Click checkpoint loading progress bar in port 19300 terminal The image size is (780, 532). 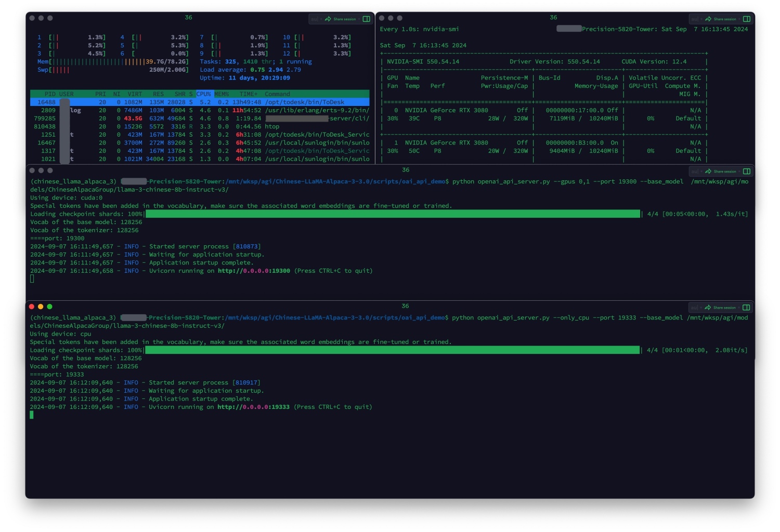click(x=393, y=214)
